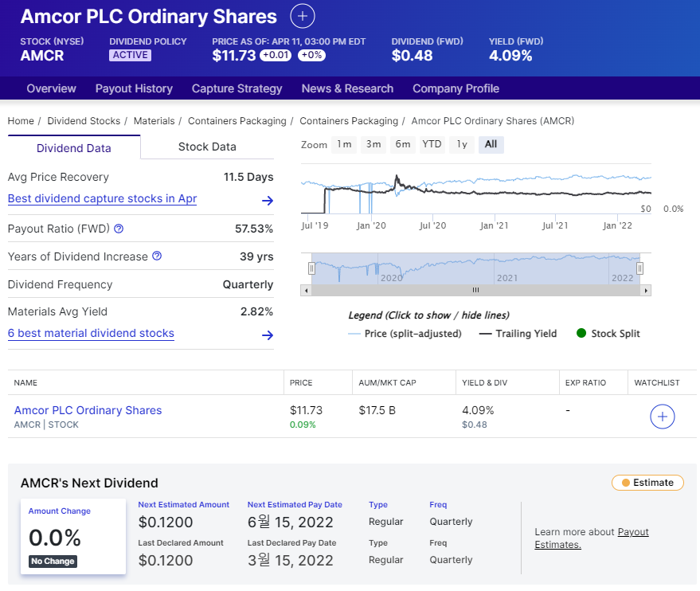Open the Capture Strategy tab

[237, 88]
